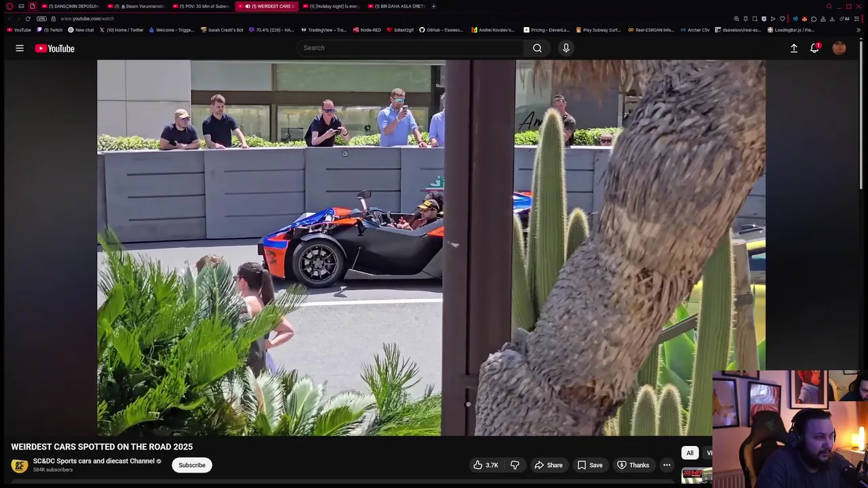Open Isaiah Creati's Bot bookmark
Screen dimensions: 868x488
222,30
